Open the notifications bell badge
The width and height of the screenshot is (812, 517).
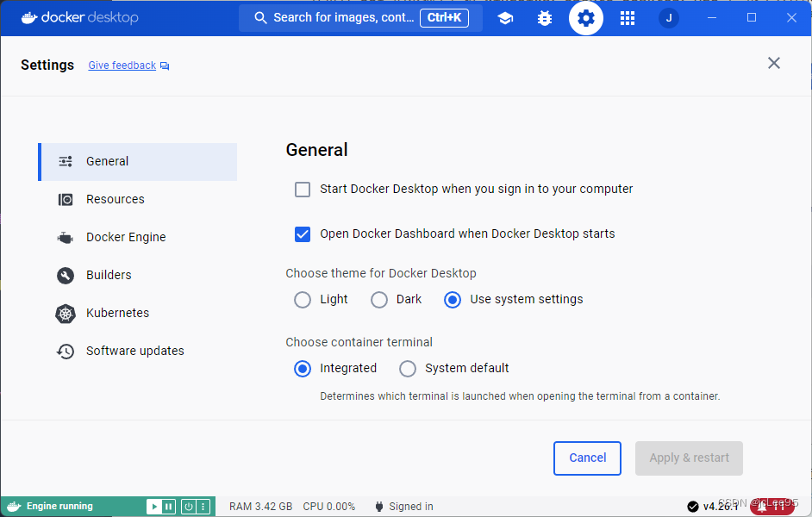(x=771, y=507)
